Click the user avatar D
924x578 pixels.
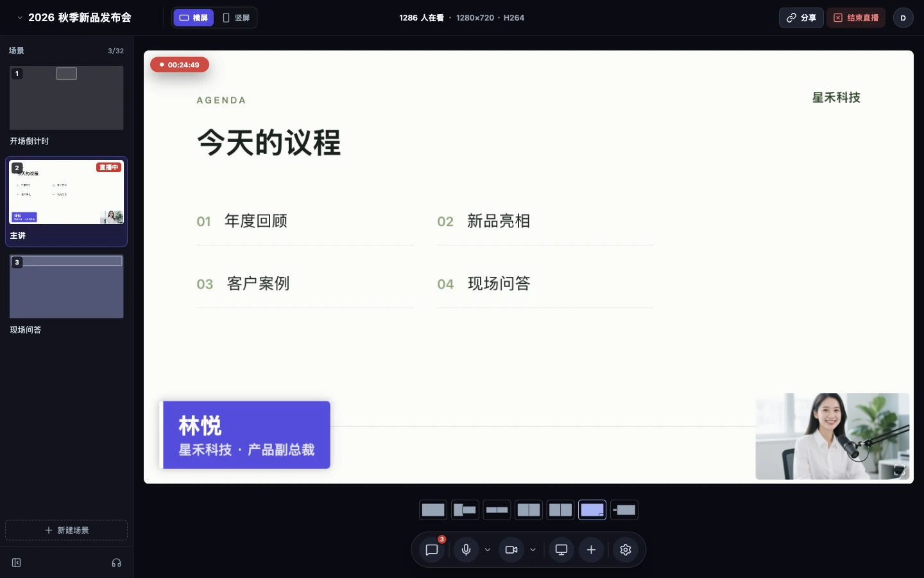(903, 18)
